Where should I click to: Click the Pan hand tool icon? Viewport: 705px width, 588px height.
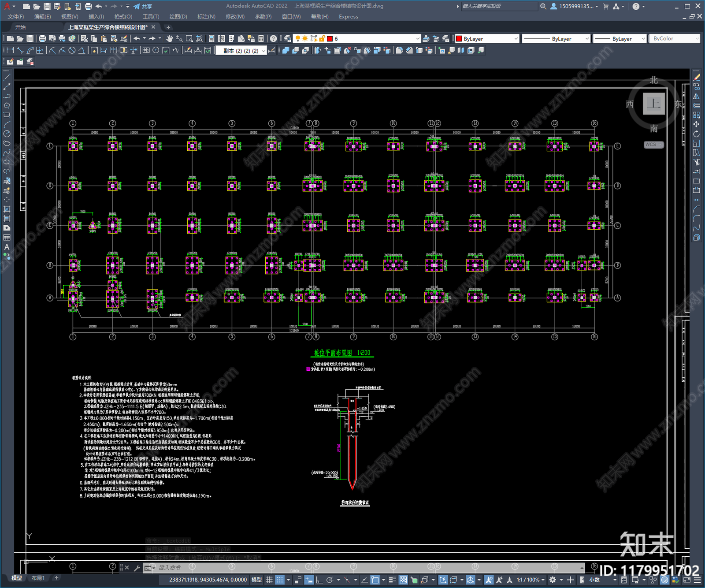[170, 39]
